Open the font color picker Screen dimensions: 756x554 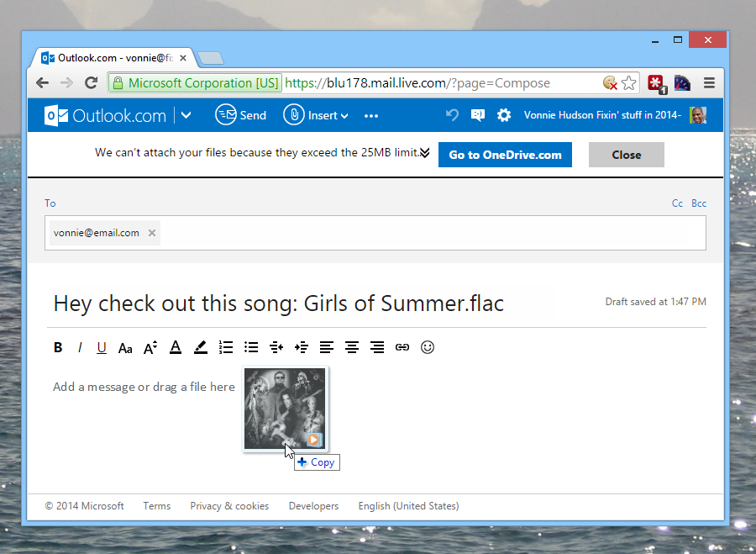tap(176, 347)
